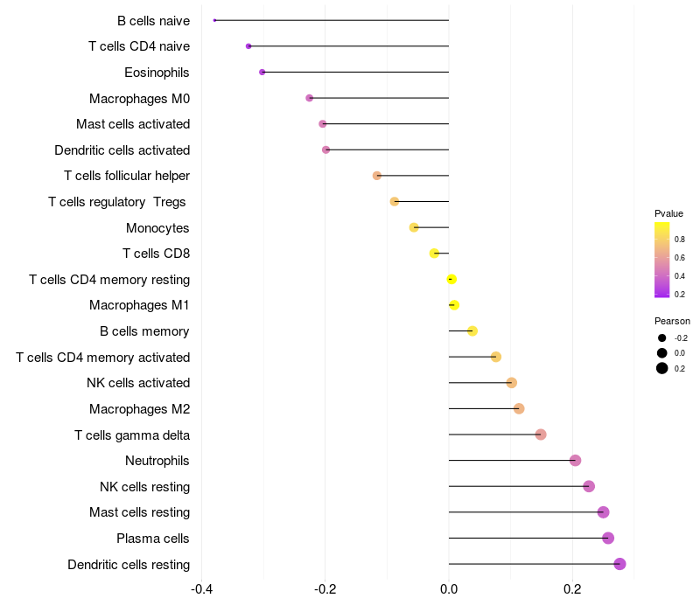Click the Pvalue color gradient bar
Image resolution: width=700 pixels, height=612 pixels.
(x=662, y=260)
